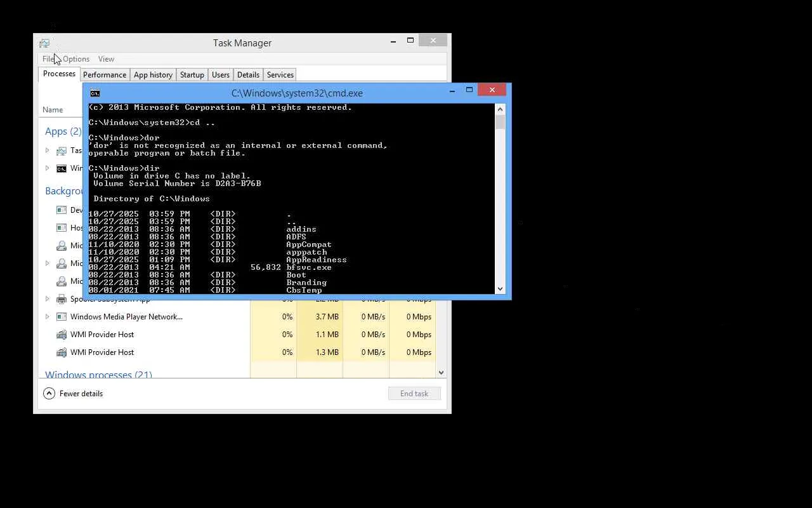Click the WMI Provider Host icon using 1.1 MB
812x508 pixels.
[x=62, y=335]
